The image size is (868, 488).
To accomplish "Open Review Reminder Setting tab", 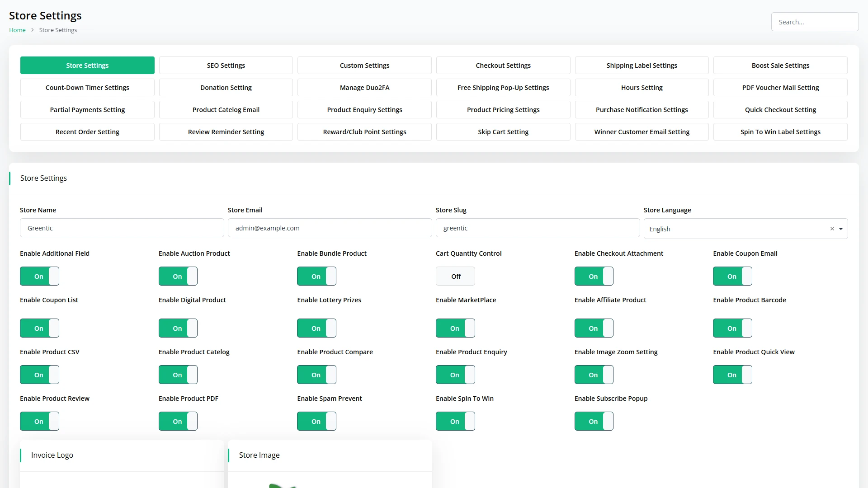I will 226,132.
